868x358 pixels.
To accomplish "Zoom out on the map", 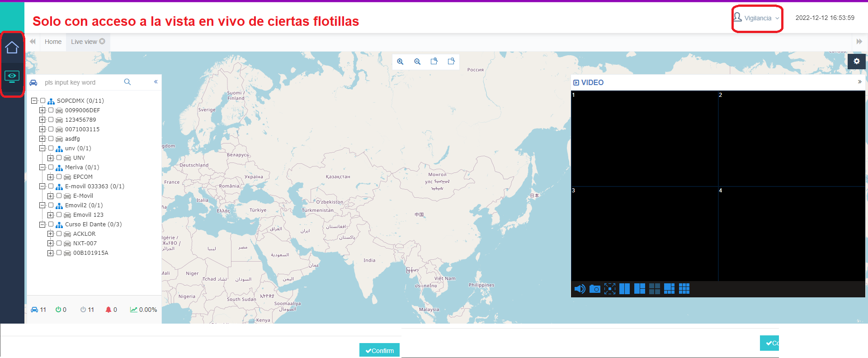I will pos(417,62).
